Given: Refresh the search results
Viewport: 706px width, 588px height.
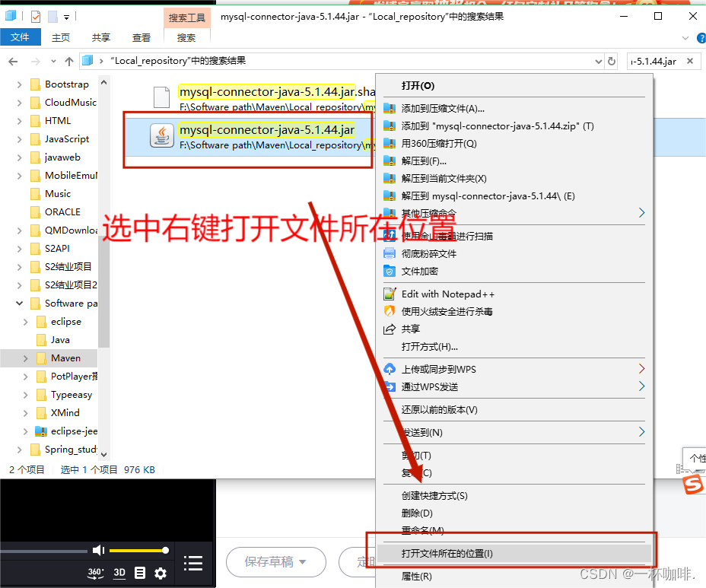Looking at the screenshot, I should click(612, 61).
